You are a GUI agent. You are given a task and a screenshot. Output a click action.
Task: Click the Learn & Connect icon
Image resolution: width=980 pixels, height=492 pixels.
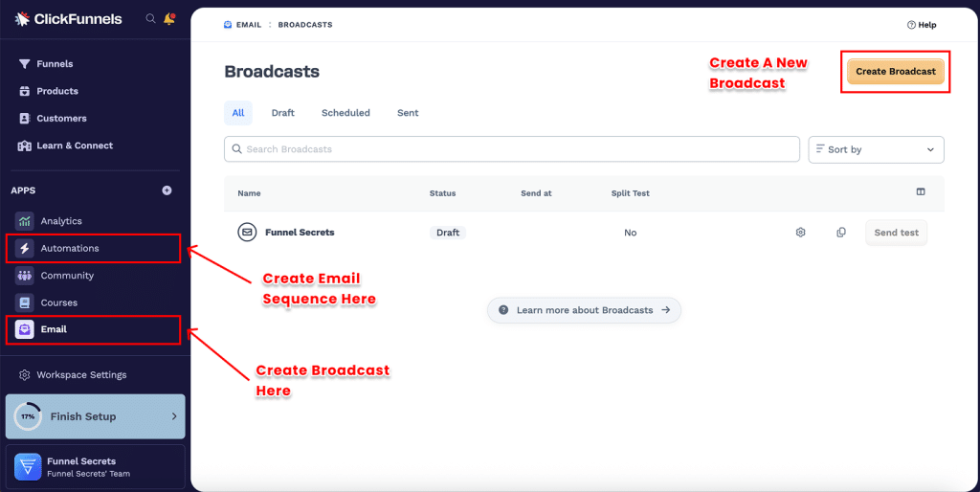[24, 145]
